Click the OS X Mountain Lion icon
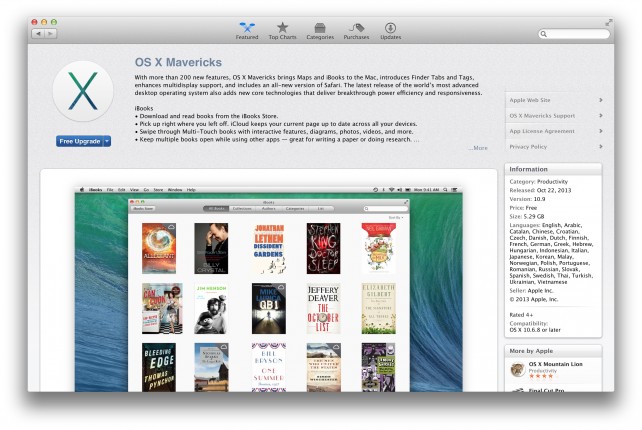 (x=518, y=370)
